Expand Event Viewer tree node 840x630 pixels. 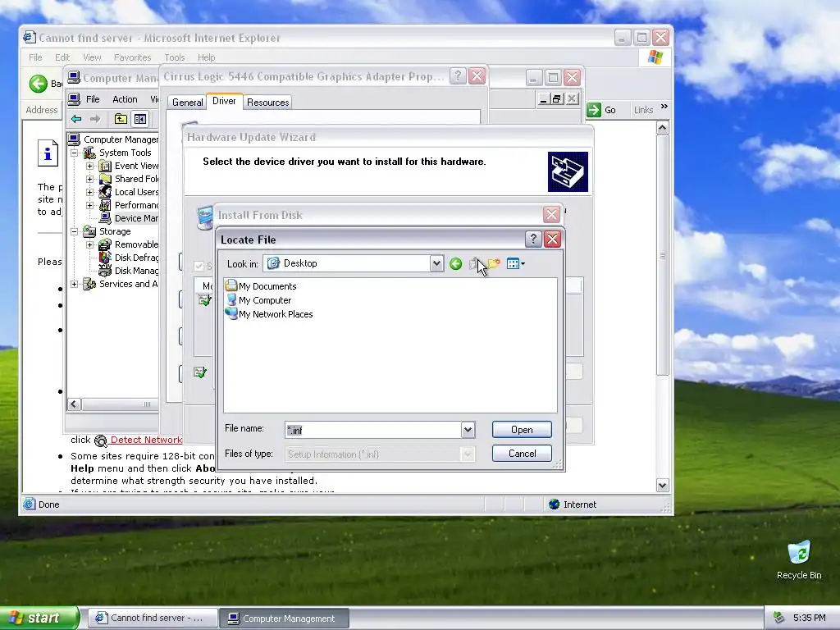pyautogui.click(x=90, y=166)
